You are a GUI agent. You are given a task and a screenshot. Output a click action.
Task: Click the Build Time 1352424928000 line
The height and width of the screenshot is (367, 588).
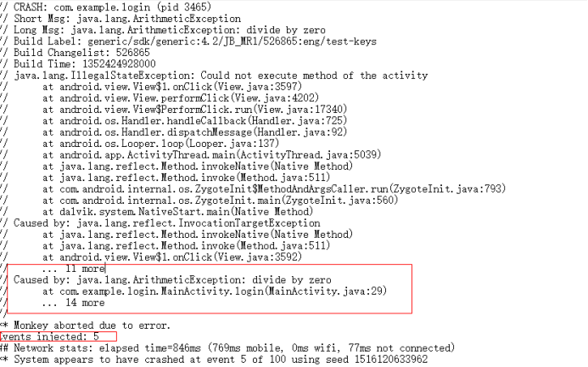pyautogui.click(x=85, y=64)
